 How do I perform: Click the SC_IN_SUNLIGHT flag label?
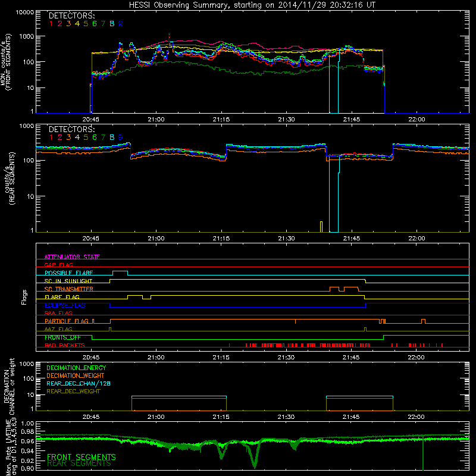[x=68, y=281]
